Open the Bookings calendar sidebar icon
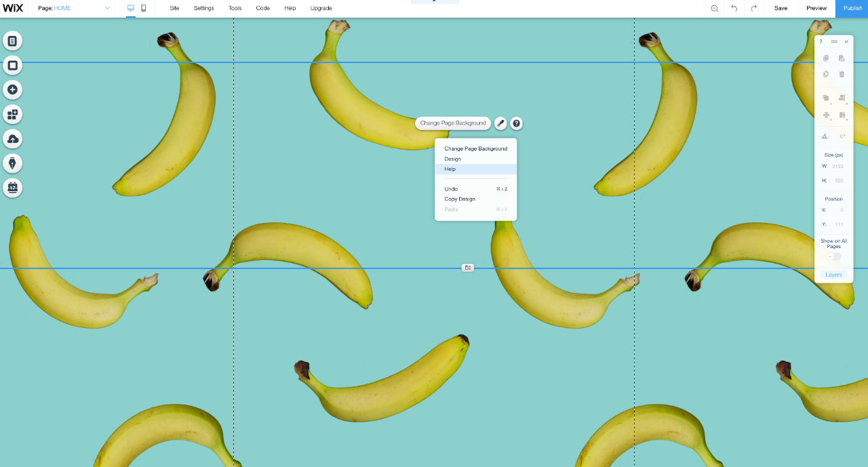Image resolution: width=868 pixels, height=467 pixels. click(12, 187)
